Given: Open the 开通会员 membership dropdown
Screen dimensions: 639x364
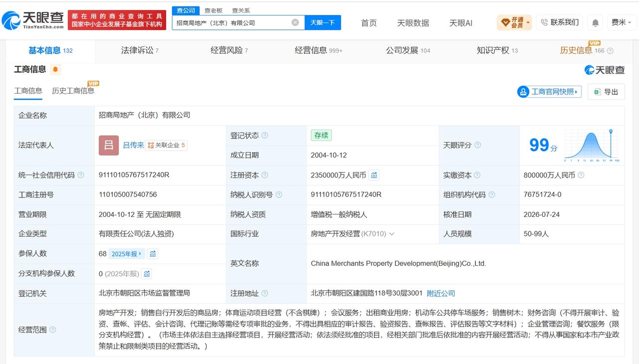Looking at the screenshot, I should point(514,22).
